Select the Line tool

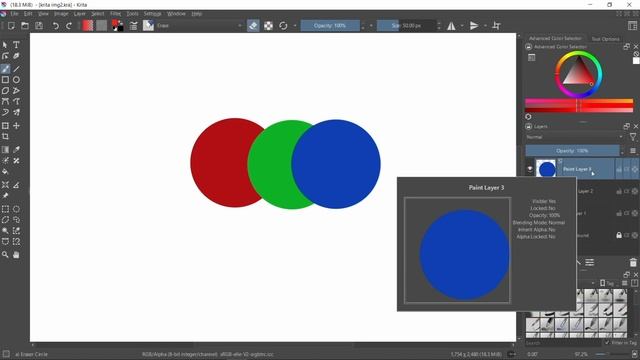click(x=16, y=69)
